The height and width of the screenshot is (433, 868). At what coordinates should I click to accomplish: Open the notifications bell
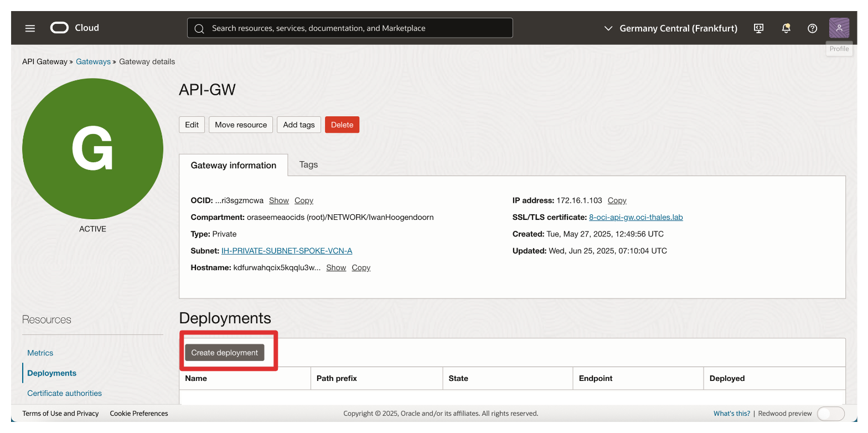pos(786,28)
